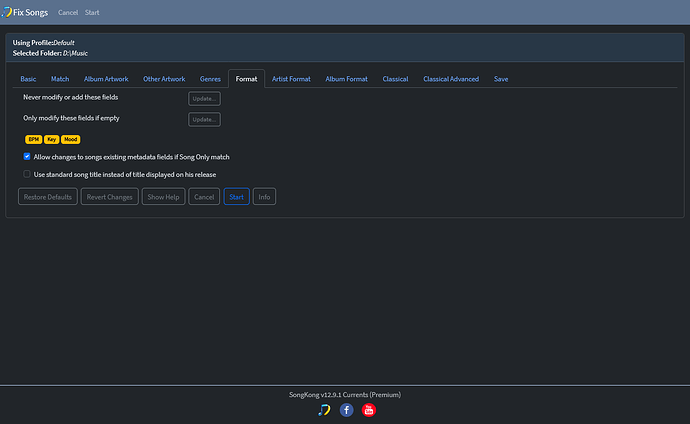Screen dimensions: 690x424
Task: Go to the Artist Format tab
Action: pyautogui.click(x=291, y=79)
